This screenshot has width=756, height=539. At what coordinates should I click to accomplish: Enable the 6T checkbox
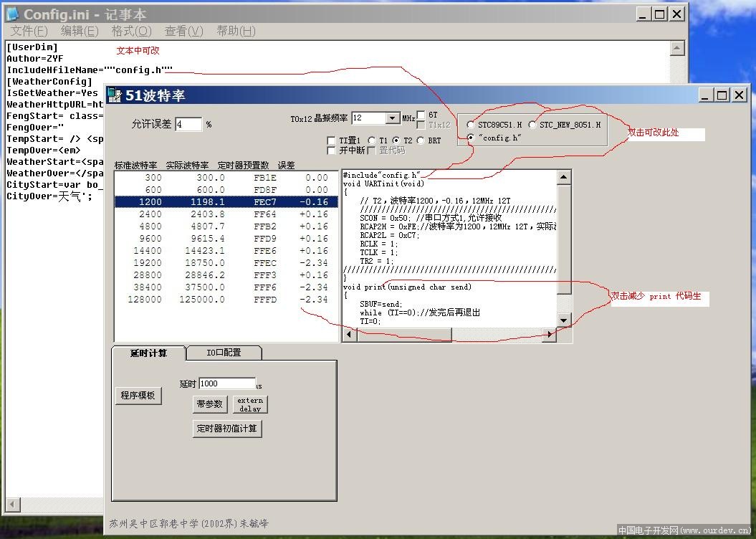(421, 115)
